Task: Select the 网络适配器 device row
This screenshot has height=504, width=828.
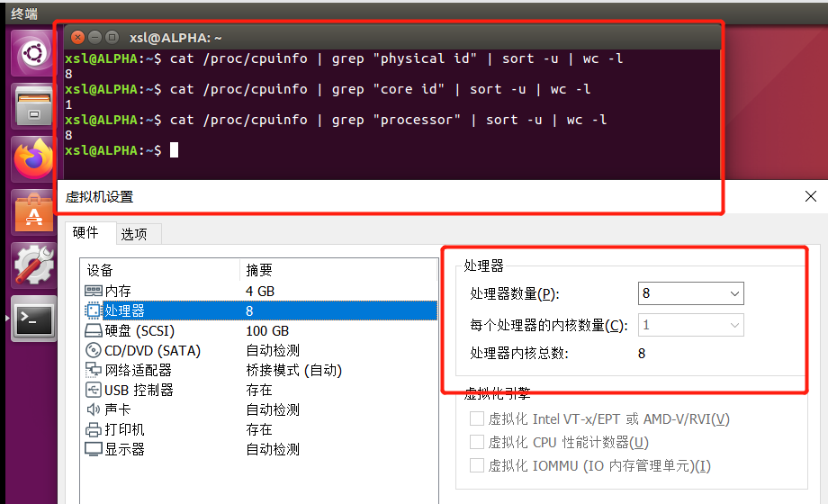Action: click(259, 370)
